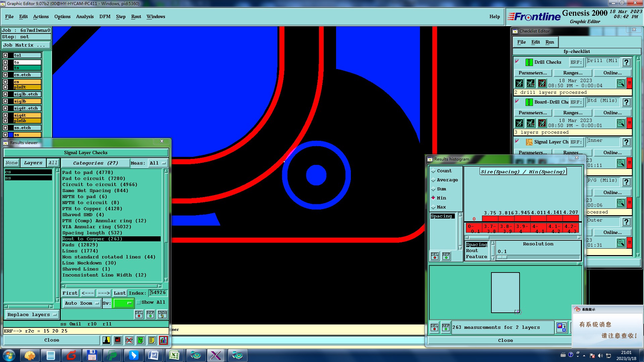The image size is (644, 362).
Task: Click the yellow-black profile icon next to Close
Action: pyautogui.click(x=106, y=340)
